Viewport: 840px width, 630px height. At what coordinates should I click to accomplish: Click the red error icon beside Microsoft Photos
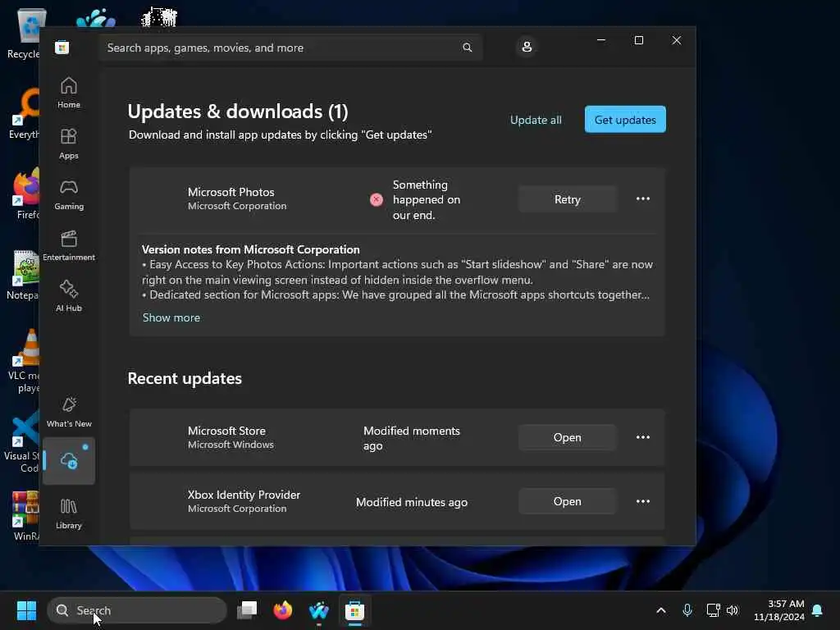click(x=377, y=200)
